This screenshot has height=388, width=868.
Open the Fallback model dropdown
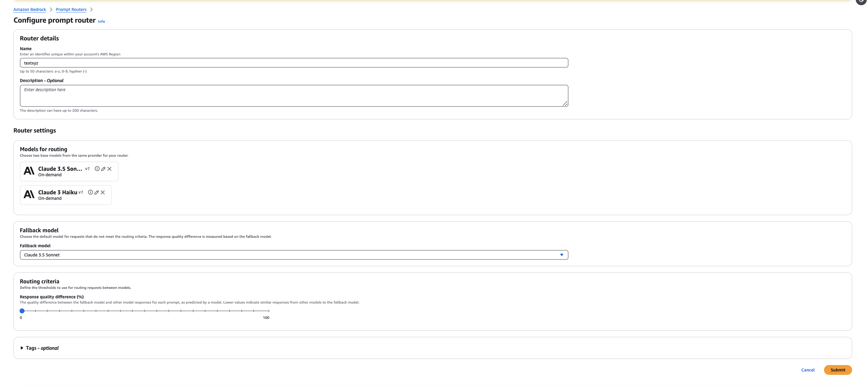[294, 255]
